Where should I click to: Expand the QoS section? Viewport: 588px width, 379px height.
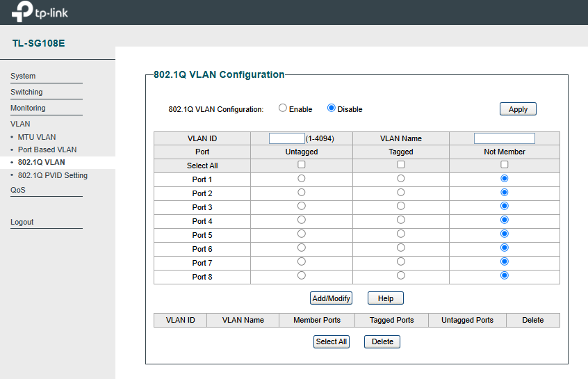tap(18, 190)
